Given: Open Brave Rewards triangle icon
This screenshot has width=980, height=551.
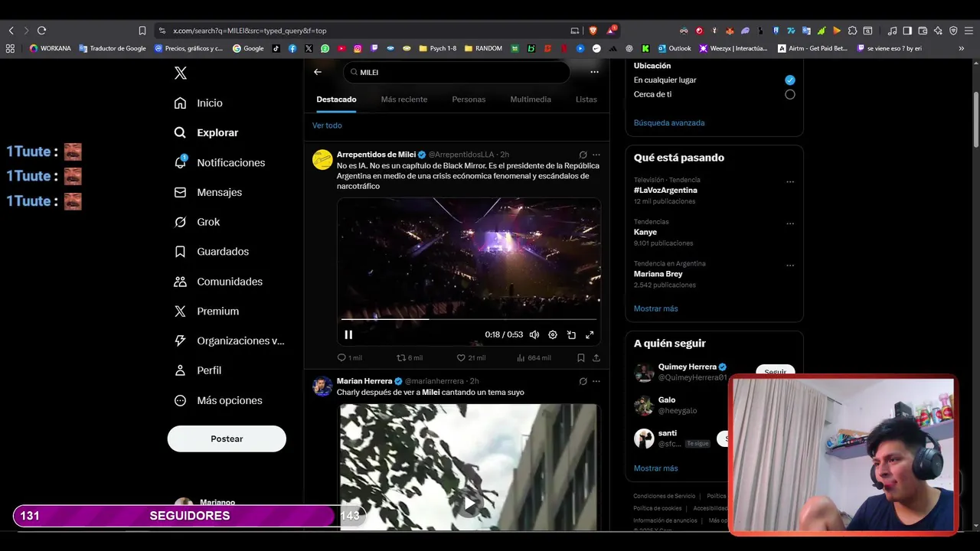Looking at the screenshot, I should pos(611,31).
